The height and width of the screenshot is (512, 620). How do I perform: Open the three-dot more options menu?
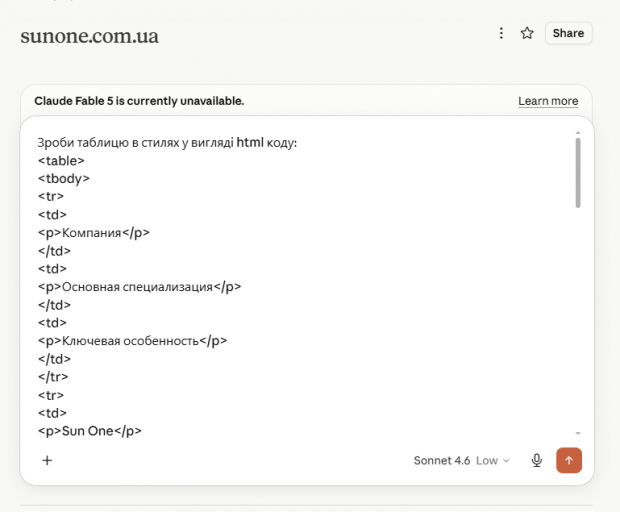point(501,33)
